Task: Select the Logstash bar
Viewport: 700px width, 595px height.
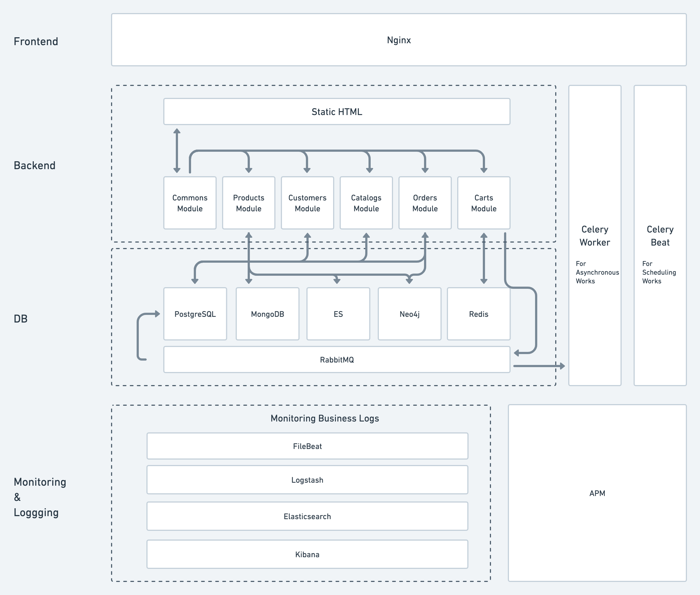Action: tap(307, 480)
